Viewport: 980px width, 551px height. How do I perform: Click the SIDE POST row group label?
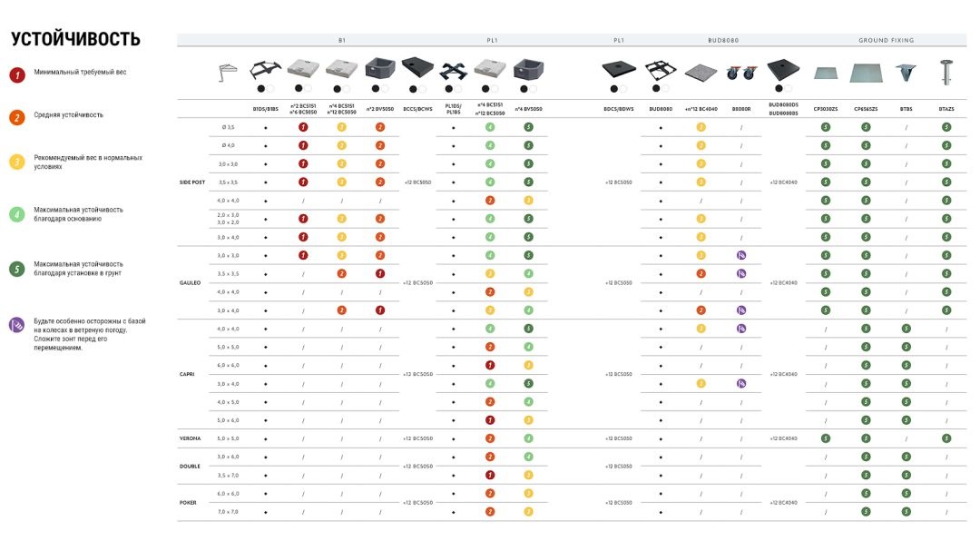[x=191, y=182]
